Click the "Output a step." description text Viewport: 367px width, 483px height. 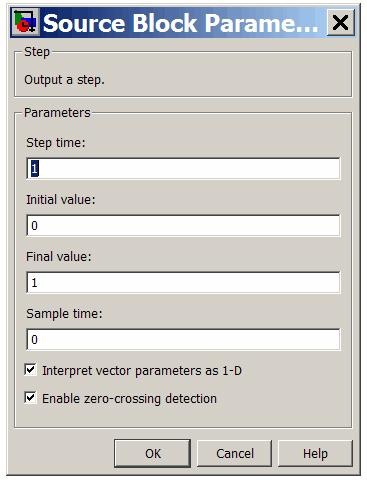point(64,80)
